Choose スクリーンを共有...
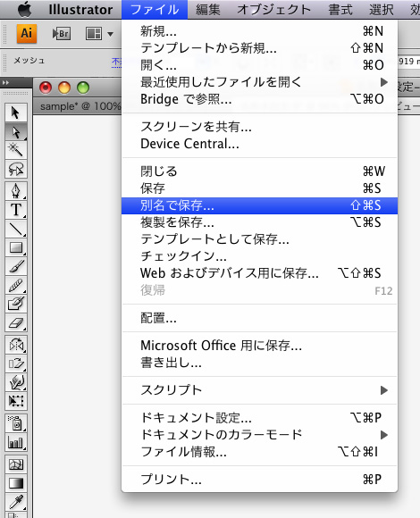The image size is (420, 518). pyautogui.click(x=259, y=127)
